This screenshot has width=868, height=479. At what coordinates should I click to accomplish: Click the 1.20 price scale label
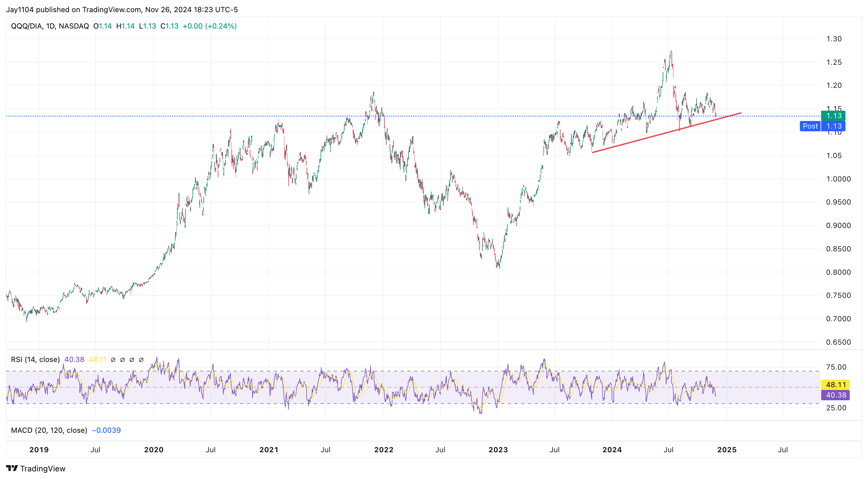click(834, 85)
